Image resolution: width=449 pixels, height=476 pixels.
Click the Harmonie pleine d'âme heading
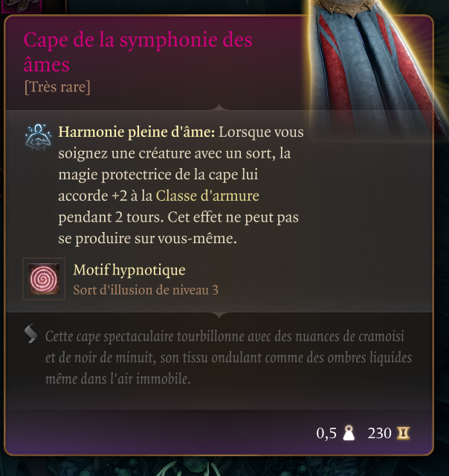(137, 132)
